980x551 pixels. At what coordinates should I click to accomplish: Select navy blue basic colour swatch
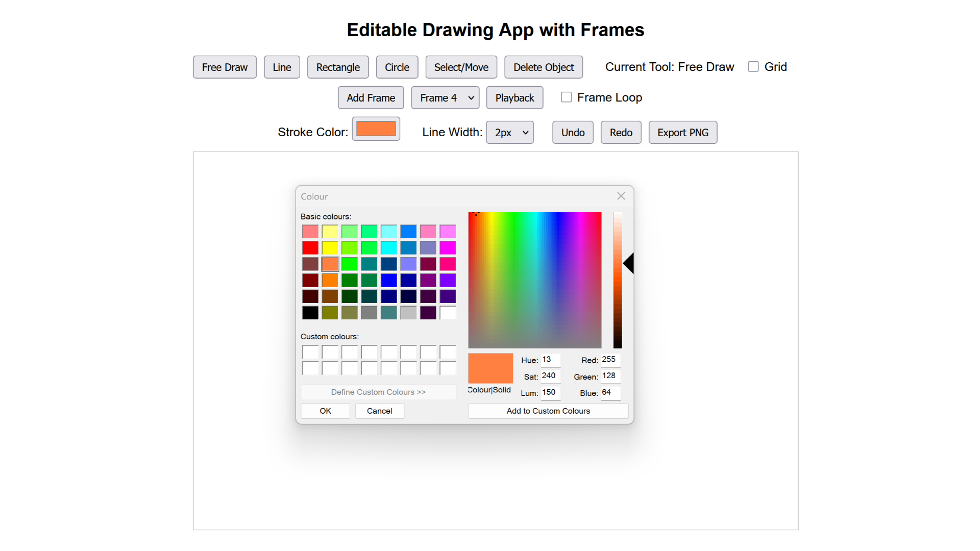[389, 296]
